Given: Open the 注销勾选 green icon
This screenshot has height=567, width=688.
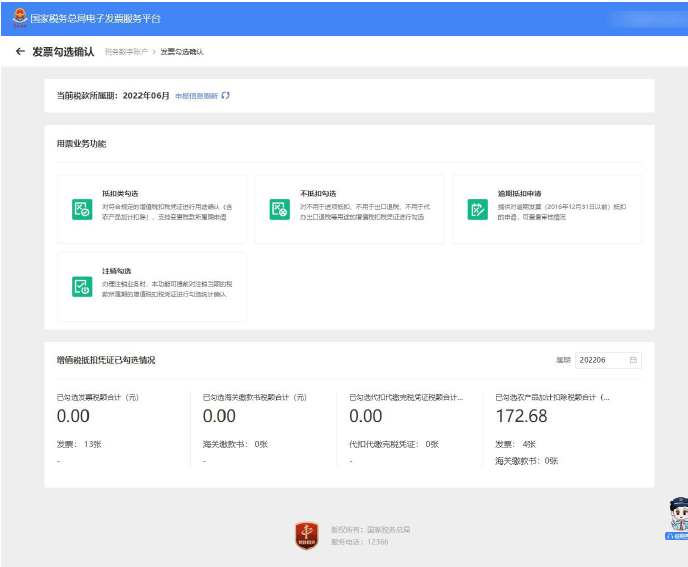Looking at the screenshot, I should click(82, 287).
